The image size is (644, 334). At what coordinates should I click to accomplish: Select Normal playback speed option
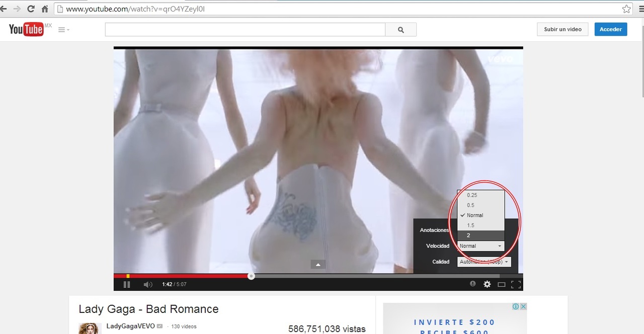pos(480,215)
